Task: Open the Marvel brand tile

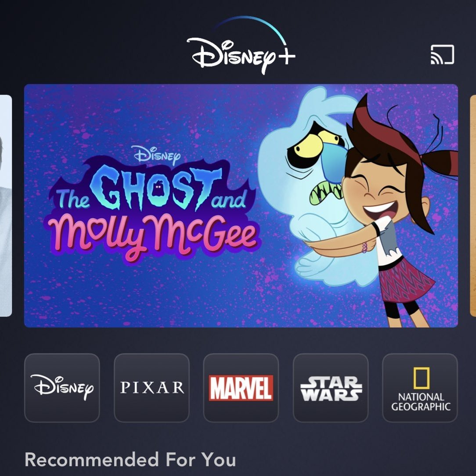Action: (x=241, y=388)
